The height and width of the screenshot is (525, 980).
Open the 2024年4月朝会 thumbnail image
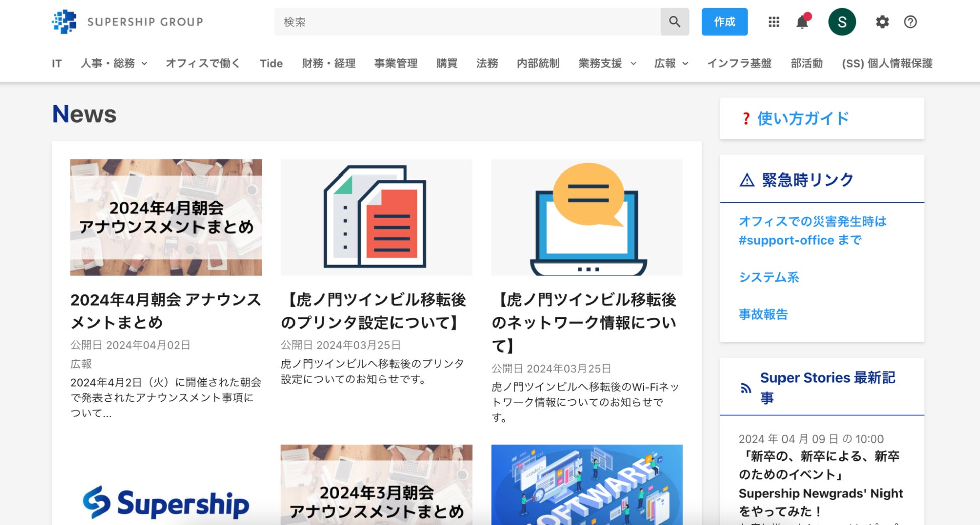[x=166, y=218]
